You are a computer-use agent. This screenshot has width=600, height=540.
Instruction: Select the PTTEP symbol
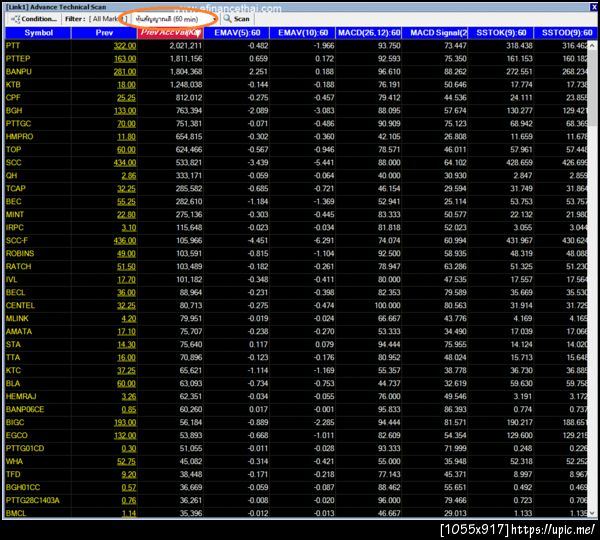click(x=18, y=59)
